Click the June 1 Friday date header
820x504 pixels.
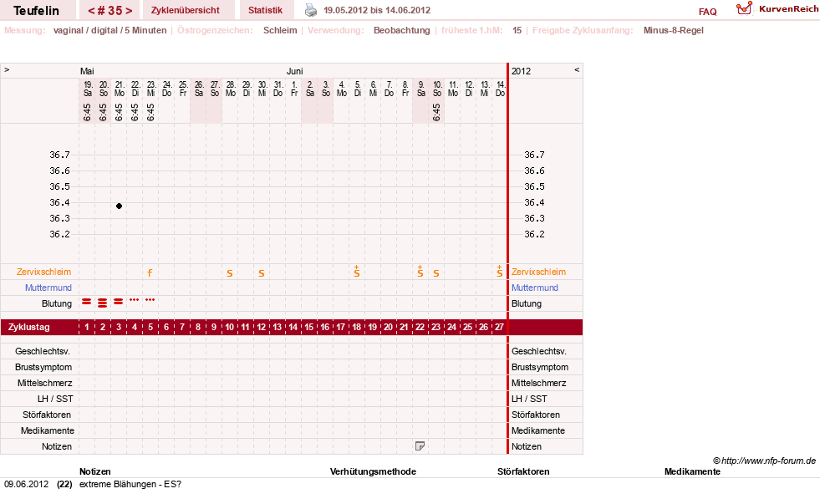(x=294, y=89)
